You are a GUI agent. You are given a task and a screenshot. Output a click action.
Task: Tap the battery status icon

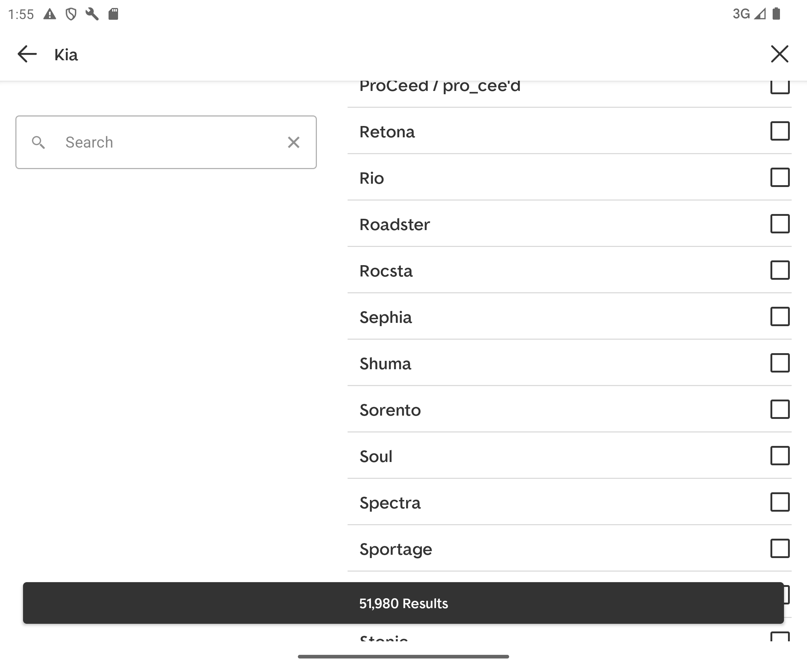coord(776,14)
